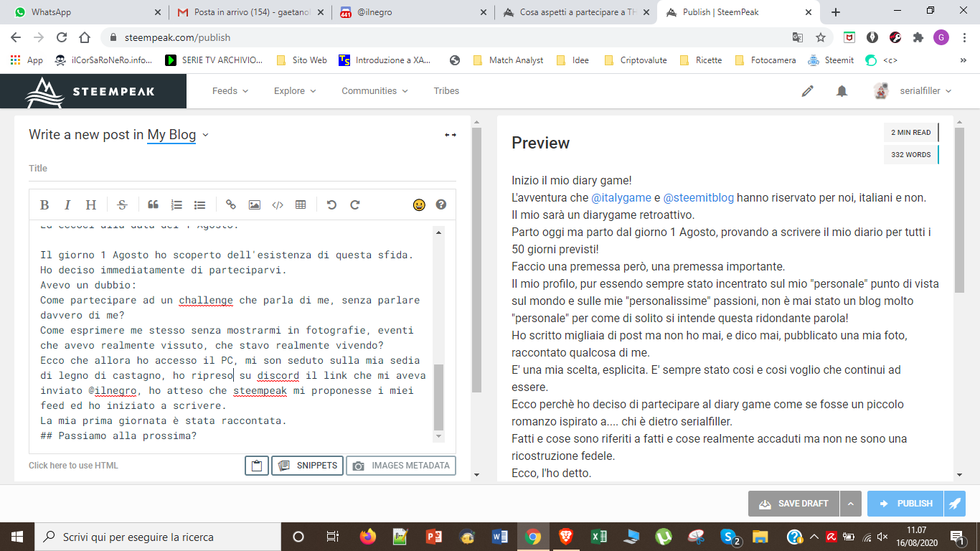Toggle the numbered list formatting
This screenshot has height=551, width=980.
(x=176, y=205)
